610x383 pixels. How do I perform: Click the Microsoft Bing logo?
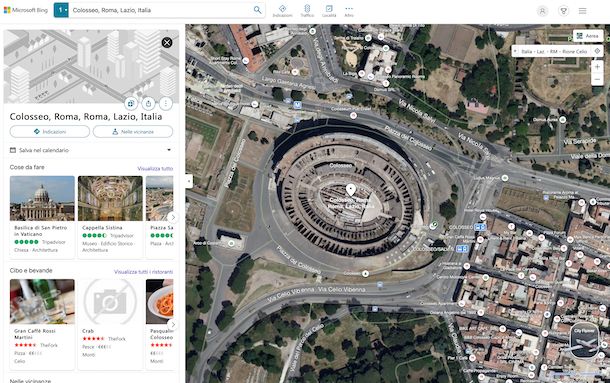(x=26, y=10)
